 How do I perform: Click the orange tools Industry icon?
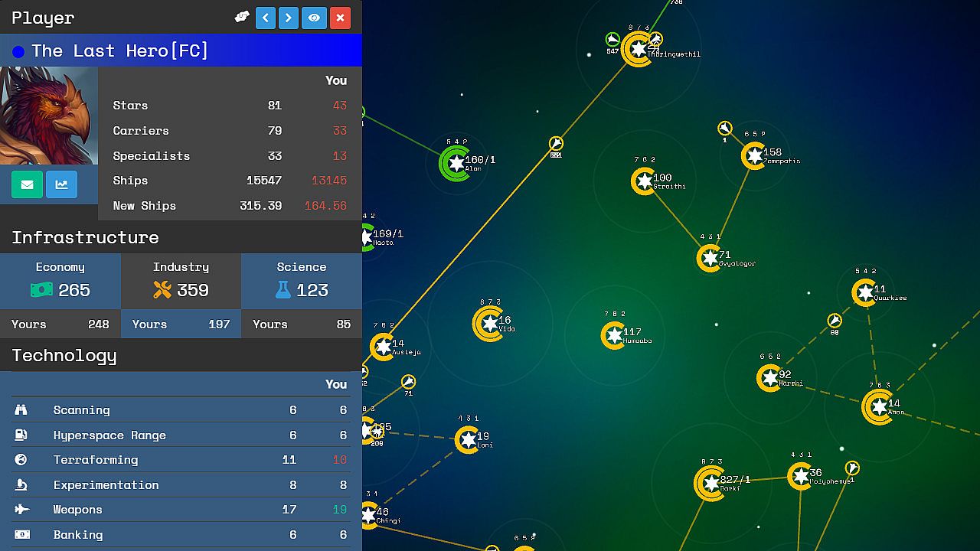tap(162, 290)
